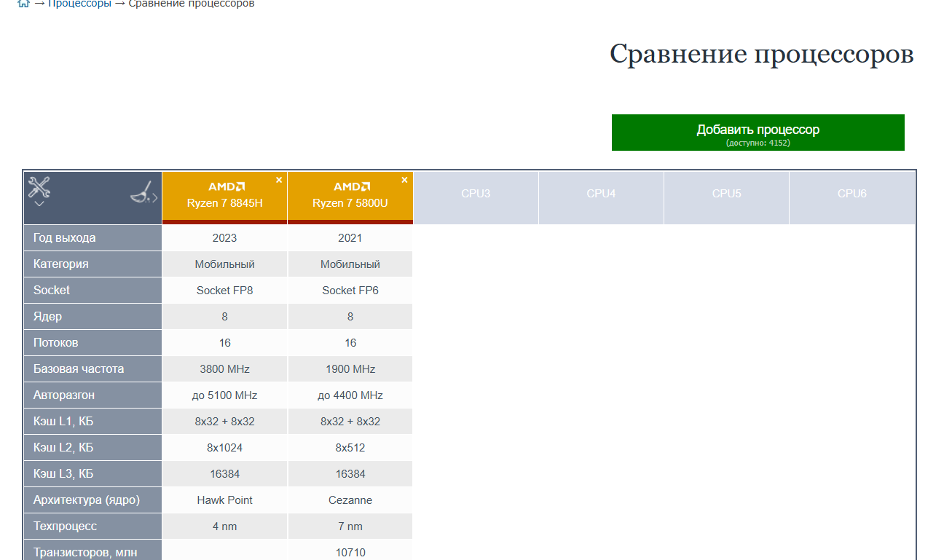Image resolution: width=952 pixels, height=560 pixels.
Task: Click the release year 2021 cell
Action: 350,238
